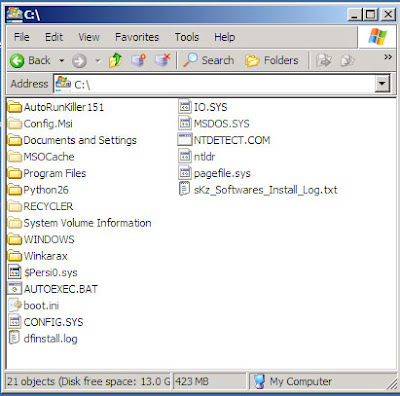
Task: Open the Back history dropdown arrow
Action: 61,61
